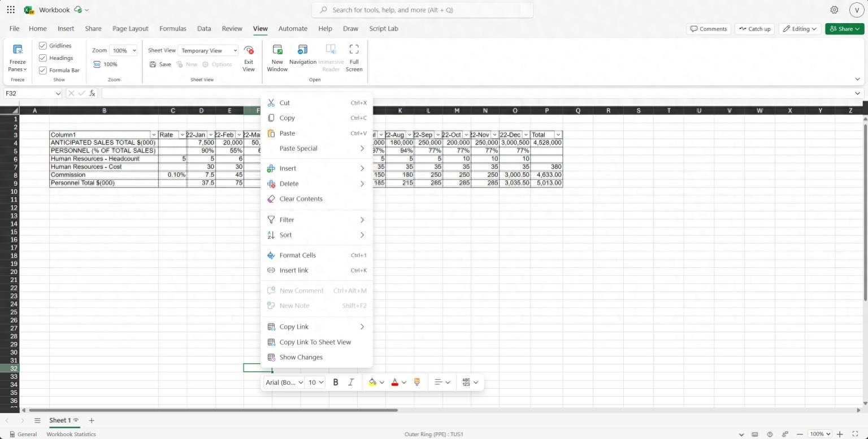Image resolution: width=868 pixels, height=439 pixels.
Task: Click the Freeze Panes icon
Action: (x=18, y=50)
